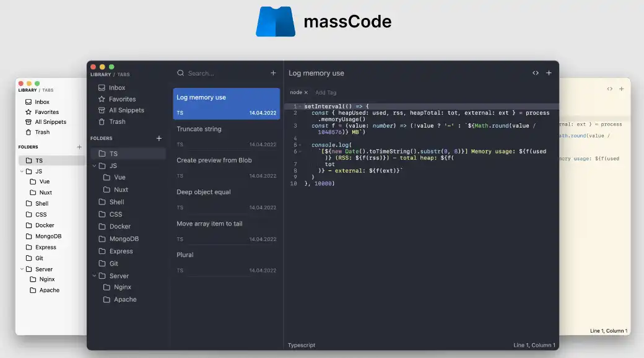The image size is (644, 358).
Task: Switch to Library view in dark window
Action: coord(100,75)
